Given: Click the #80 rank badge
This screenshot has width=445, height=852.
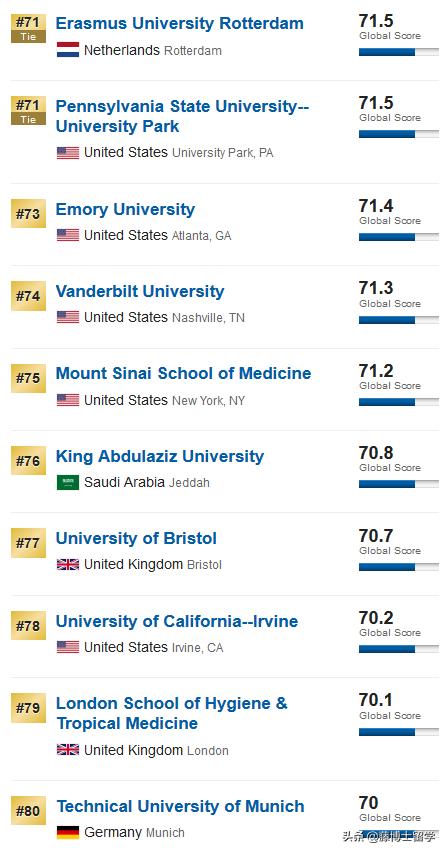Looking at the screenshot, I should tap(28, 811).
